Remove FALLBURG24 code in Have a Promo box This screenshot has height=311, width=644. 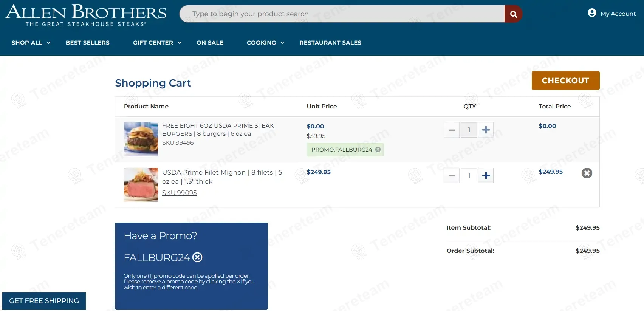click(197, 257)
